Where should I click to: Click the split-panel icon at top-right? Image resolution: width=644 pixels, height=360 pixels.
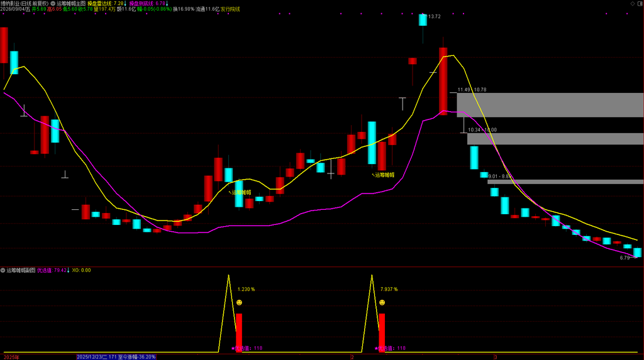point(640,3)
